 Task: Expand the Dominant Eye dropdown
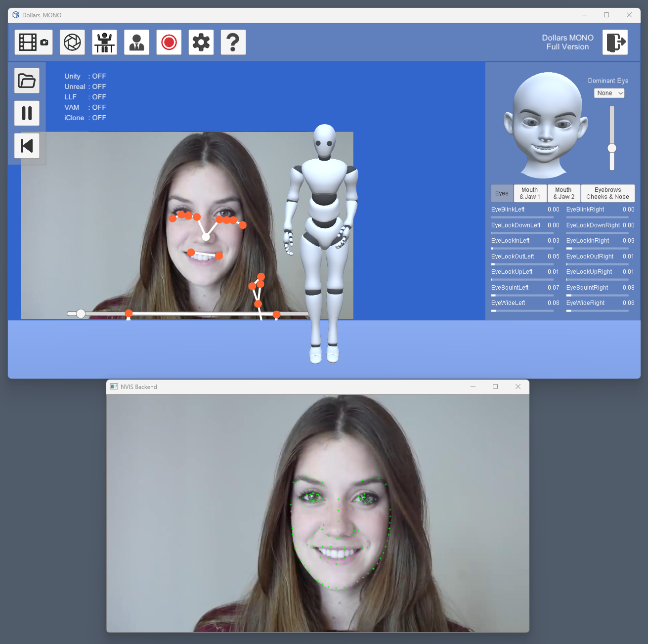pyautogui.click(x=609, y=93)
